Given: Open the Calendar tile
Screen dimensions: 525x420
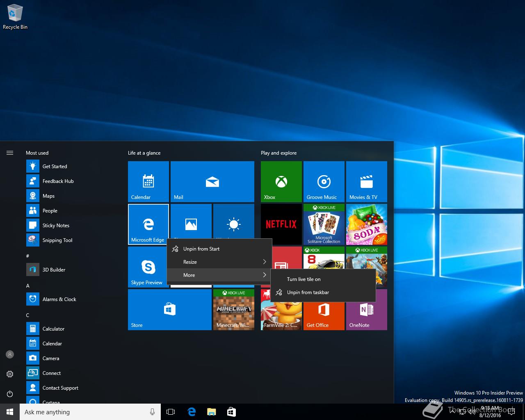Looking at the screenshot, I should (x=148, y=182).
